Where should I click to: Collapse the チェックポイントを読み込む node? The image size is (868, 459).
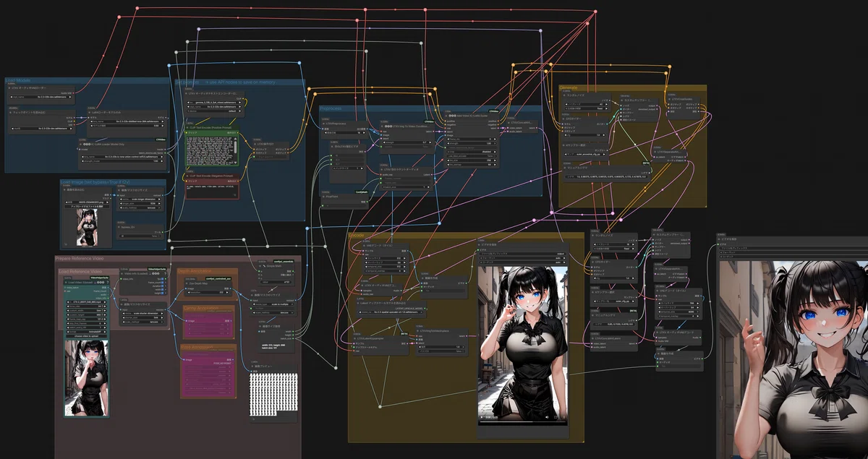click(x=10, y=113)
